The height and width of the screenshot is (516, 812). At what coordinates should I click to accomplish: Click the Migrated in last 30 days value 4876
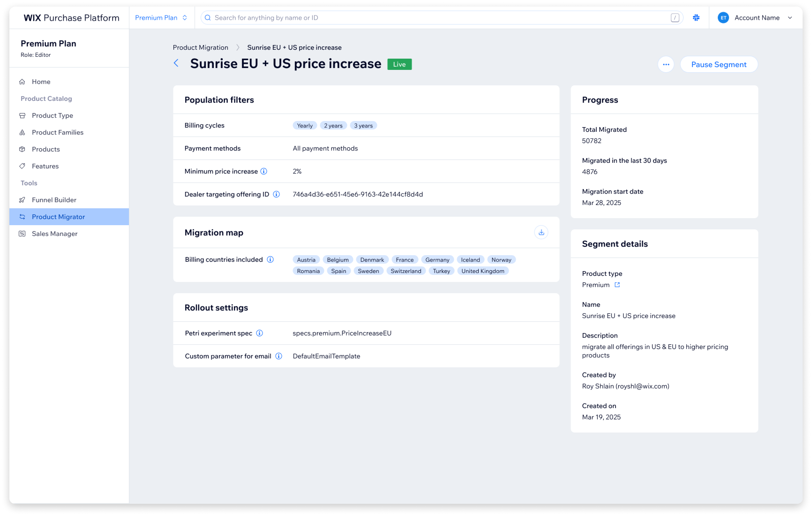(590, 172)
